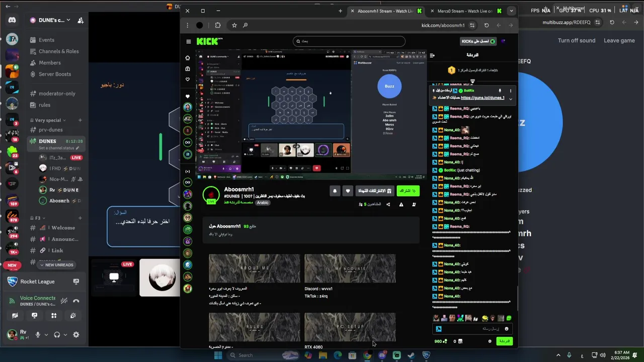Share your screen in Discord voice panel

tap(34, 316)
